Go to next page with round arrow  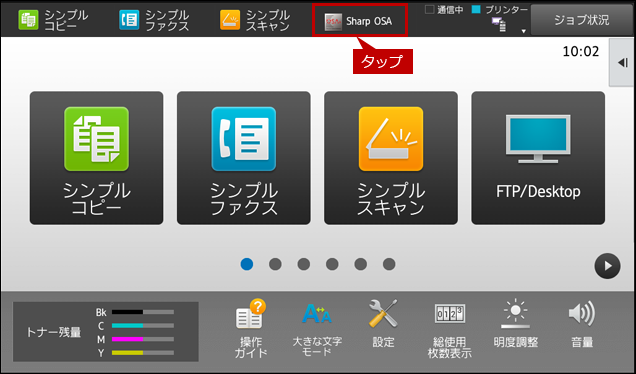(607, 266)
